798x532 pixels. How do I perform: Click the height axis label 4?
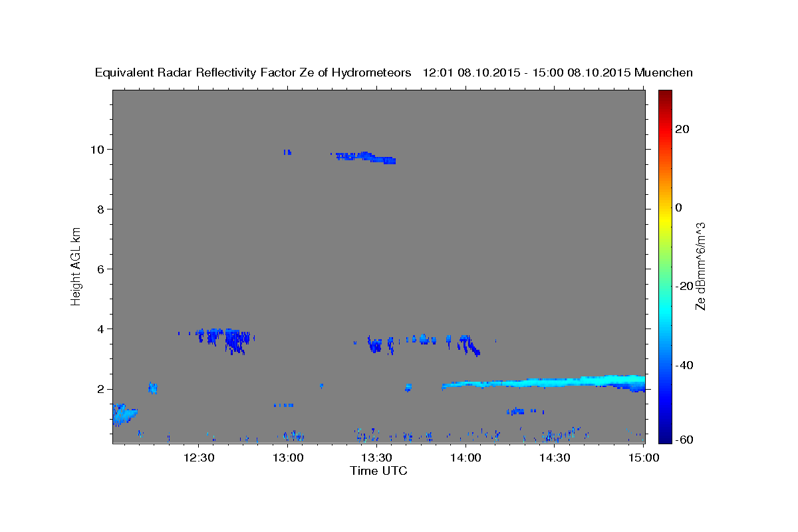point(102,329)
